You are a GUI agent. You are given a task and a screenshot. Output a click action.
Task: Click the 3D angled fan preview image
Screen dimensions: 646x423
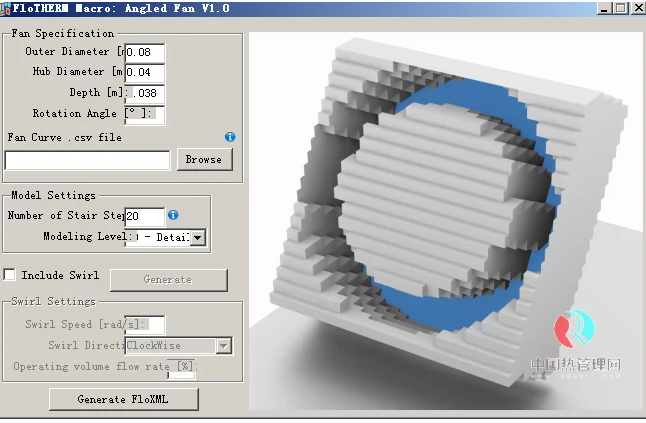point(445,220)
